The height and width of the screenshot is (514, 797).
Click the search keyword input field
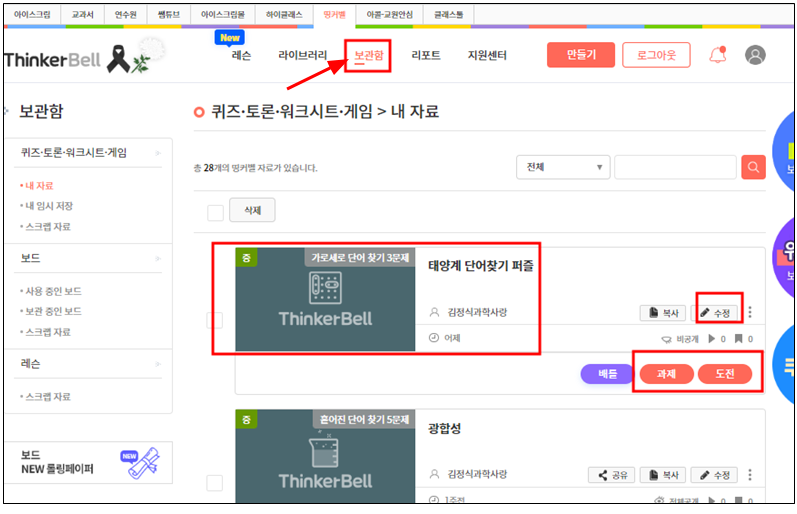pyautogui.click(x=675, y=167)
